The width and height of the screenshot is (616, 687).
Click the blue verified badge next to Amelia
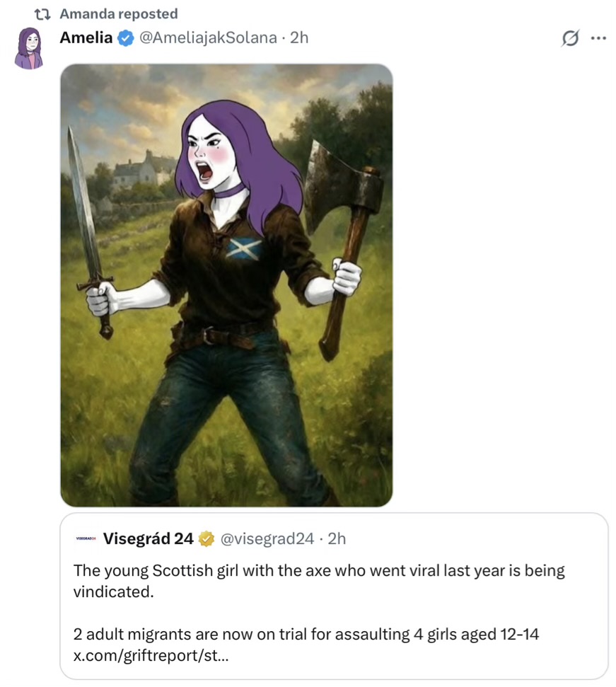(125, 38)
